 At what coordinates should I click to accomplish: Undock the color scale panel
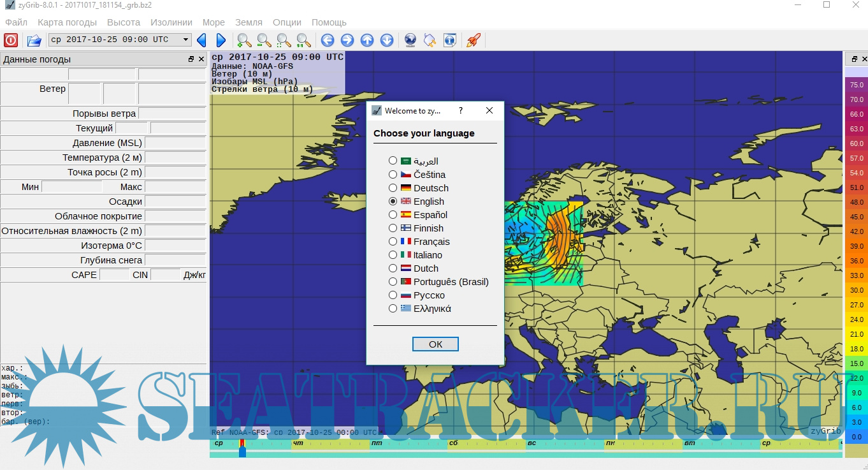click(x=853, y=59)
